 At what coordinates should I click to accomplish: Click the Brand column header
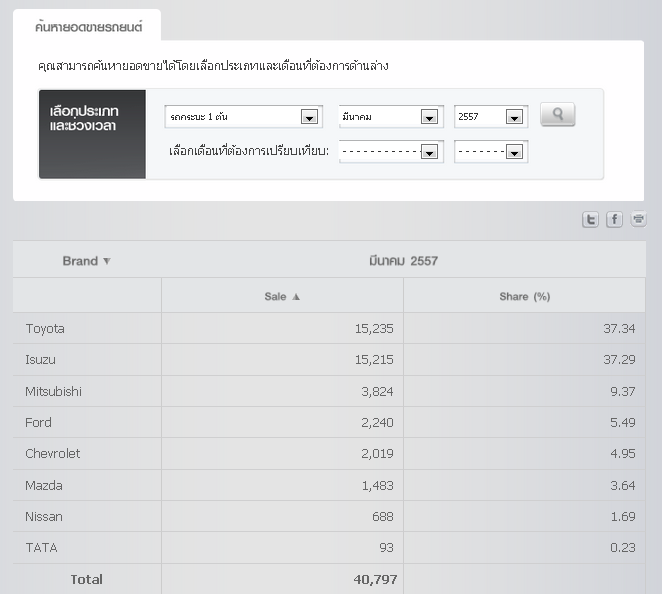(80, 261)
